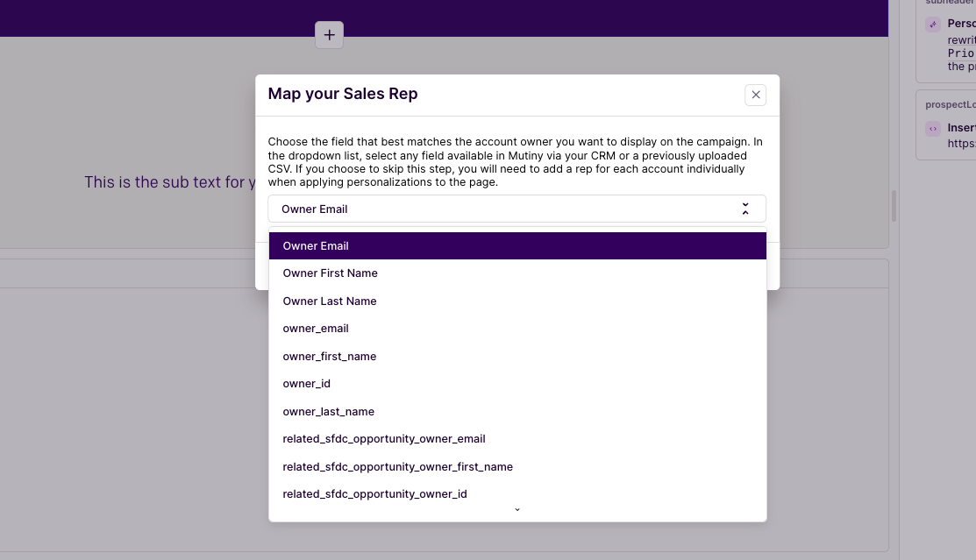The height and width of the screenshot is (560, 976).
Task: Click the prospectLogo card label
Action: coord(951,104)
